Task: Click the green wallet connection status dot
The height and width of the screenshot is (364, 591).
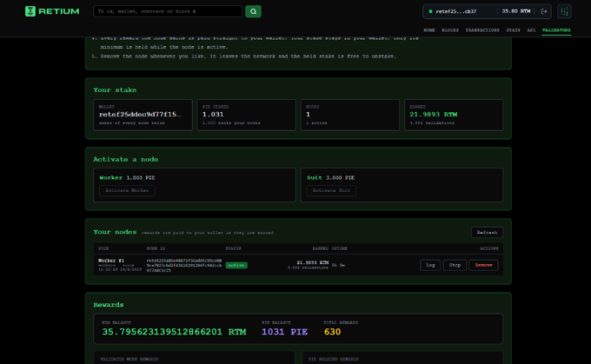Action: 430,11
